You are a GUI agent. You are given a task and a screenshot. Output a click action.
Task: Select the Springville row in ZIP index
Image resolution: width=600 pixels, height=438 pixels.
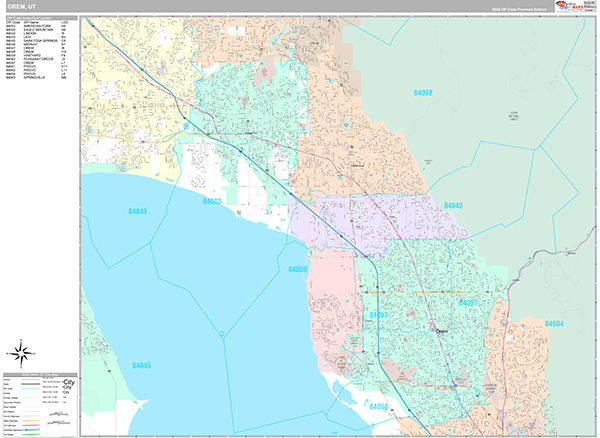coord(39,77)
